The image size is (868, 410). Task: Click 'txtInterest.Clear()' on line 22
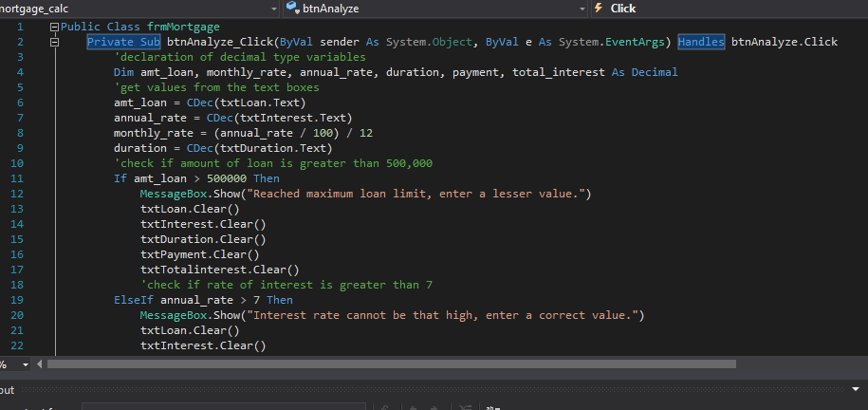tap(203, 345)
